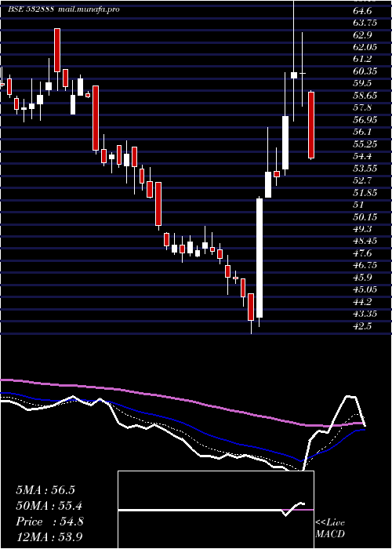Select the 52.7 price axis label

362,180
